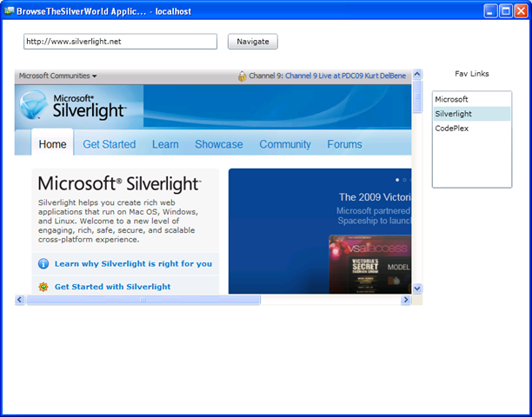Maximize the BrowseTheSilverWorld window

[x=506, y=11]
